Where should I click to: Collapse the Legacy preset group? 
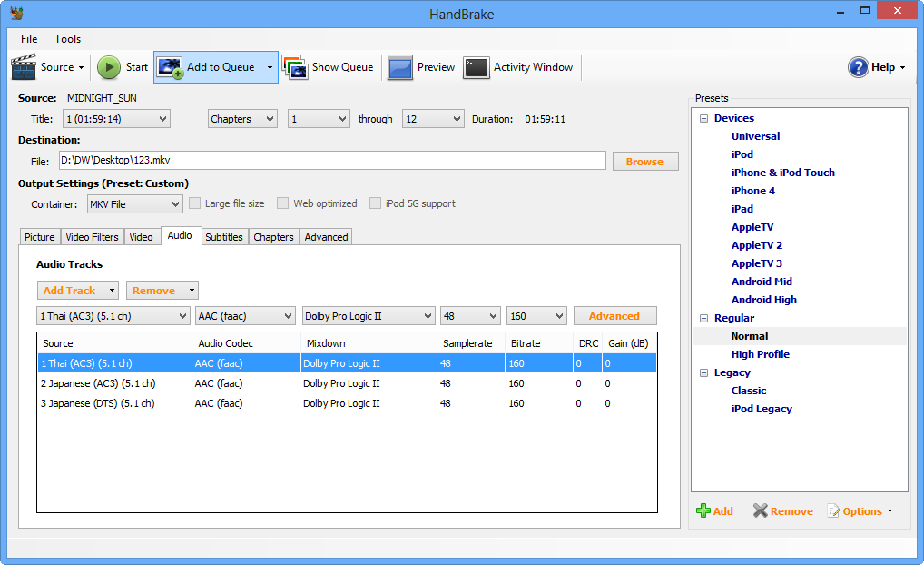point(703,372)
